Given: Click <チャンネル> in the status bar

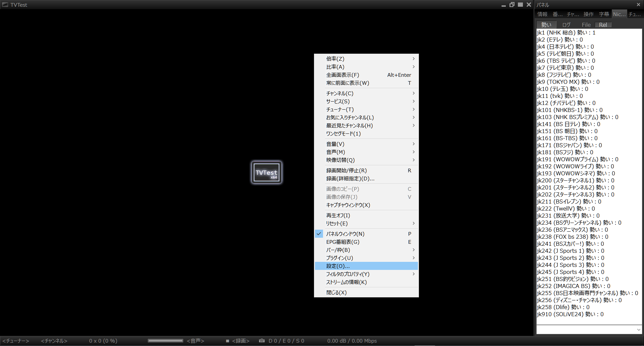Looking at the screenshot, I should [x=54, y=341].
